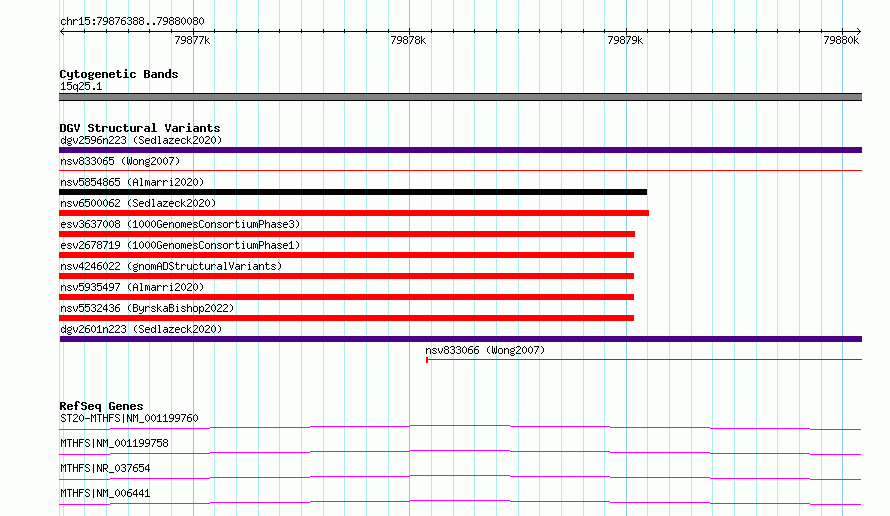
Task: Select the magenta MTHFS NM_006441 gene line
Action: click(x=460, y=502)
